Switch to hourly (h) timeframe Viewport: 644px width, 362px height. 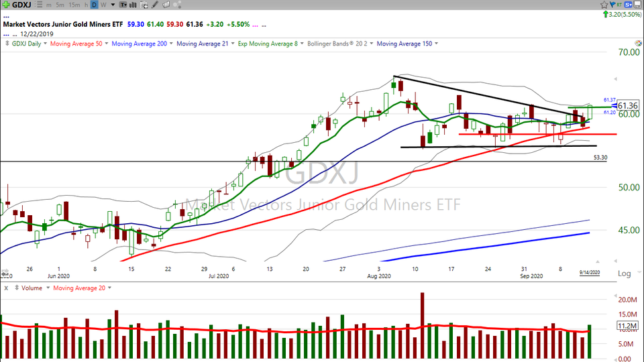[x=86, y=5]
